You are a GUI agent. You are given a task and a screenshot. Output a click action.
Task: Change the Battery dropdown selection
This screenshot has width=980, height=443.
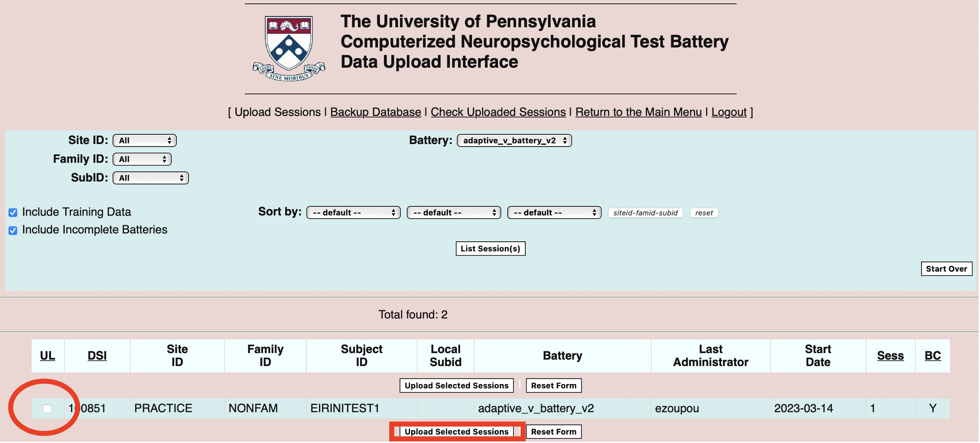(514, 141)
